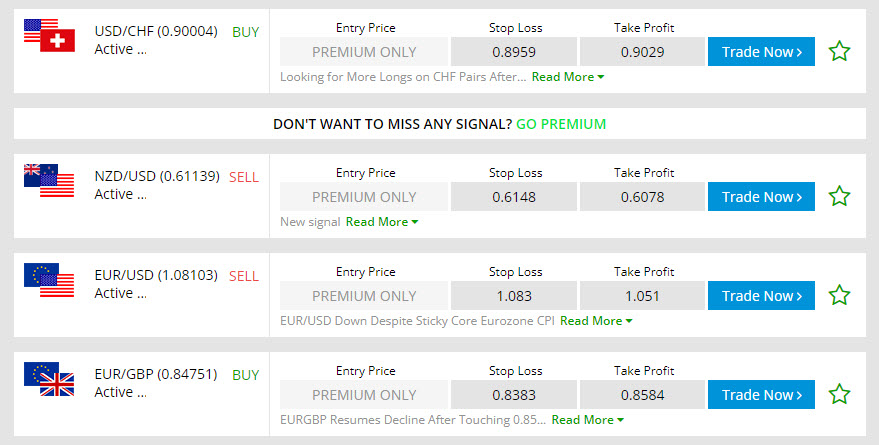Click the USD/CHF flag pair icon
879x445 pixels.
point(49,35)
